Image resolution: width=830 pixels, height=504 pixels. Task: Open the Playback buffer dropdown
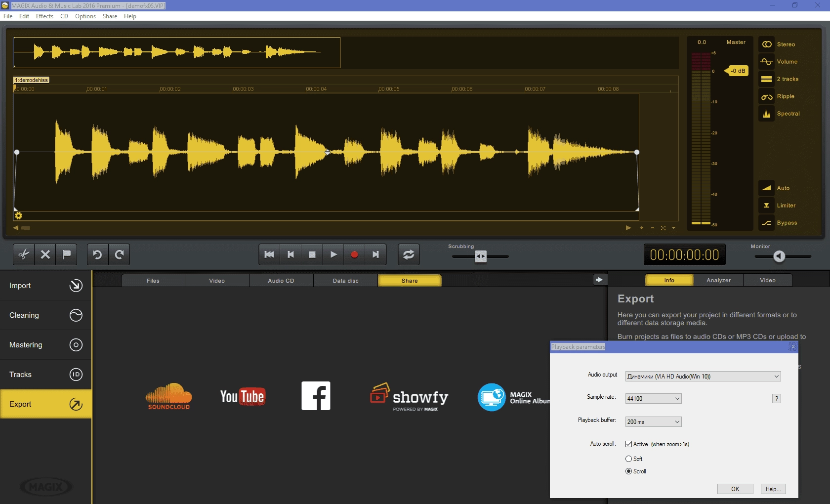[654, 422]
